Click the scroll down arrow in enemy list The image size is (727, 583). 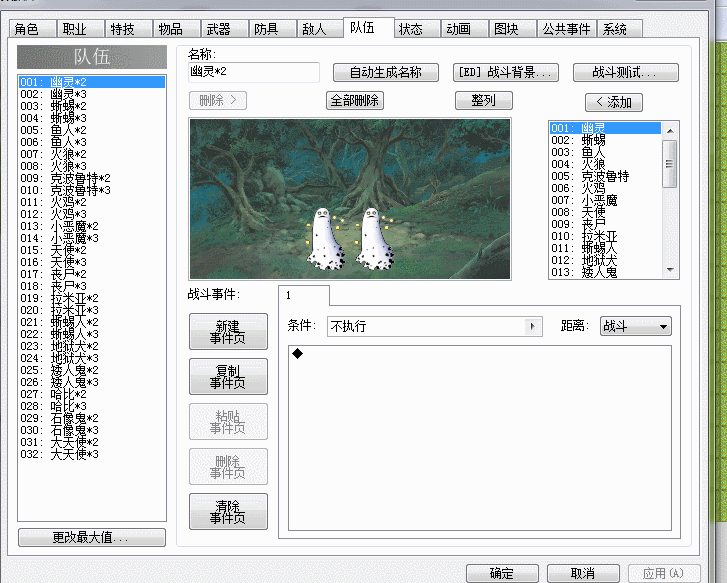pyautogui.click(x=670, y=269)
